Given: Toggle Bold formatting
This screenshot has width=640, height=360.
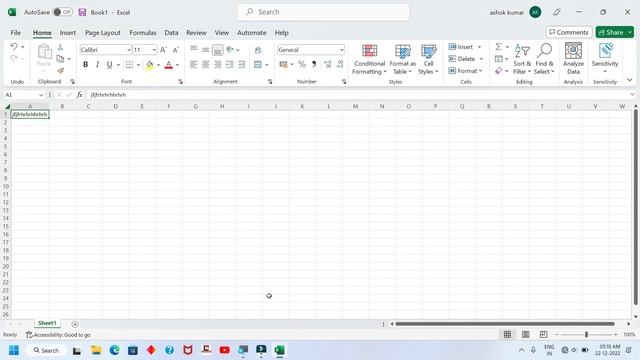Looking at the screenshot, I should tap(85, 64).
